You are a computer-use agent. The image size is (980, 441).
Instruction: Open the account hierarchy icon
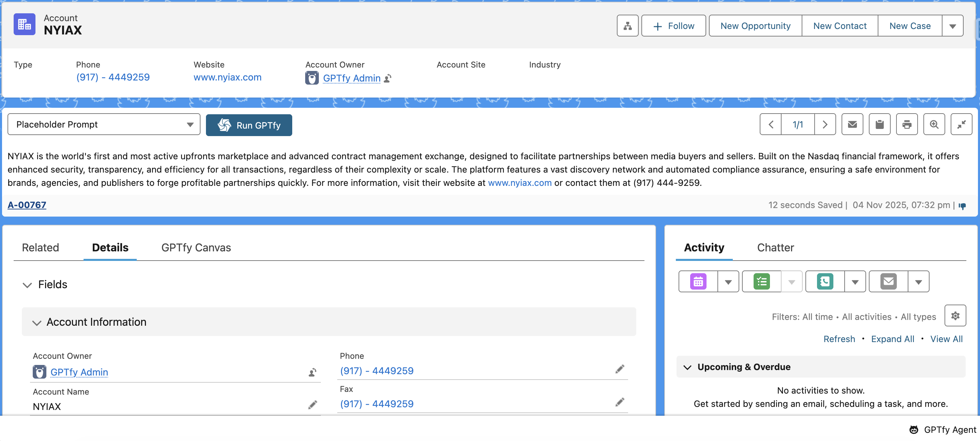coord(627,26)
